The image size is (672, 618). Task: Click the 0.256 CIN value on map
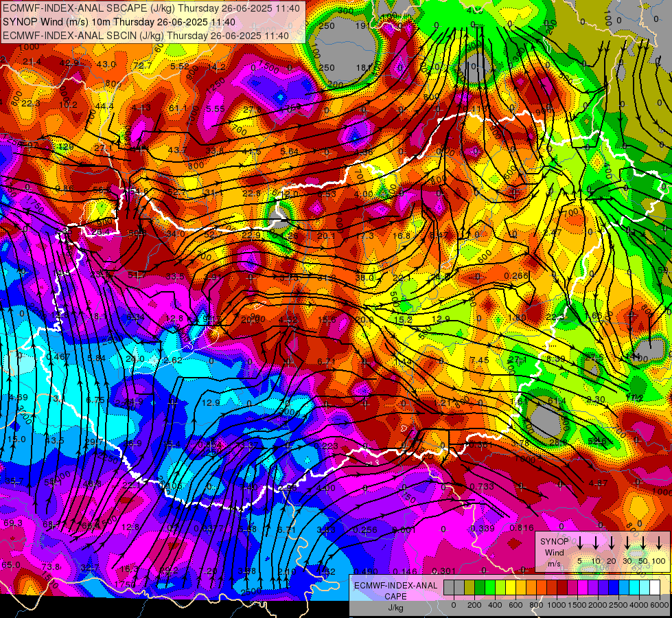point(365,529)
